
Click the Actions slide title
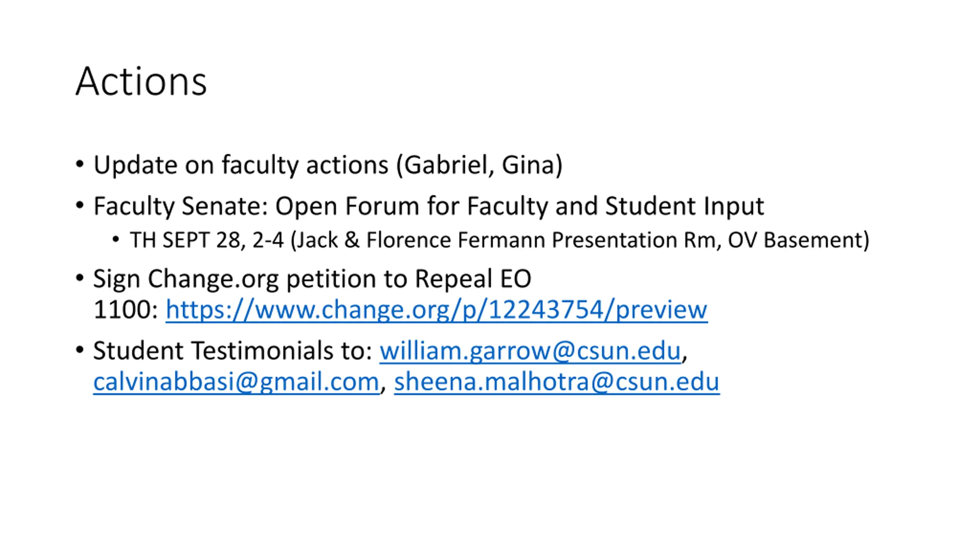point(141,81)
